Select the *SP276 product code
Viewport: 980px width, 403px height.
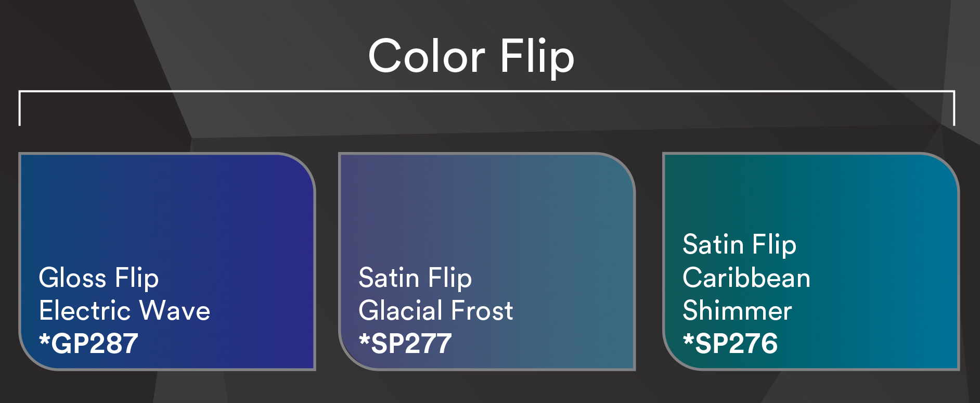tap(730, 344)
